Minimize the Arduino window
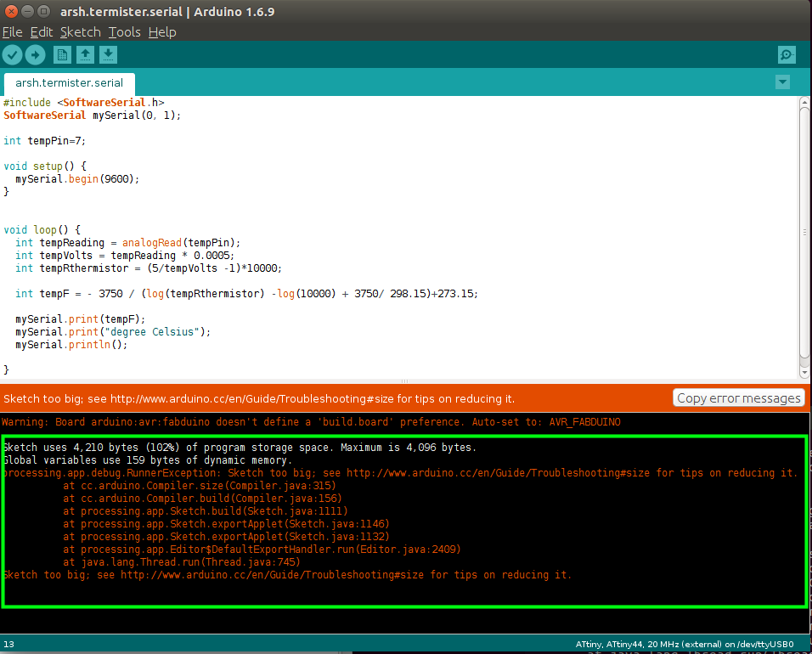This screenshot has height=654, width=812. pos(28,11)
